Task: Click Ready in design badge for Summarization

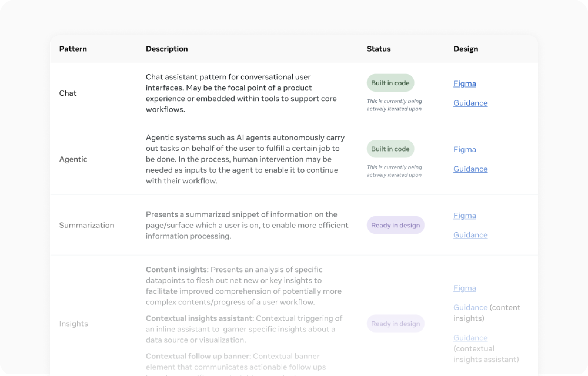Action: [x=395, y=225]
